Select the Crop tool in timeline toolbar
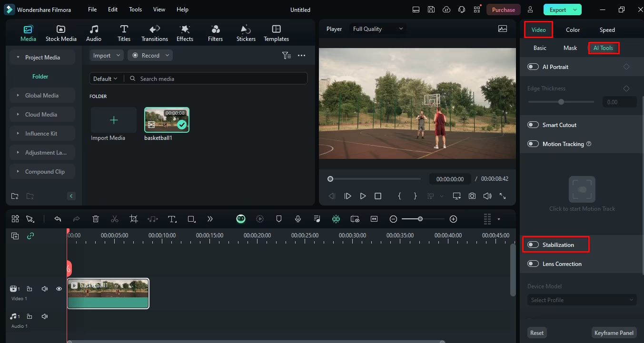The height and width of the screenshot is (343, 644). pyautogui.click(x=134, y=219)
